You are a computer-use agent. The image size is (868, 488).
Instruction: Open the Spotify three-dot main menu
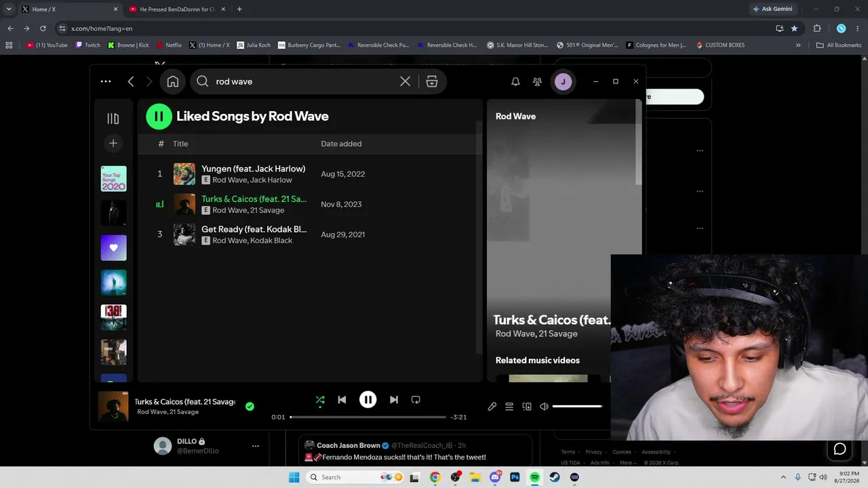click(x=106, y=81)
